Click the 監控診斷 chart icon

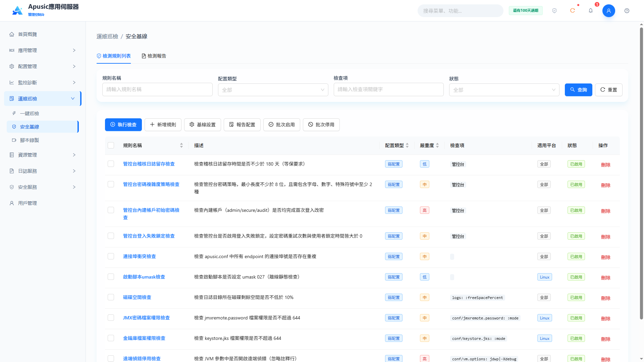[12, 82]
